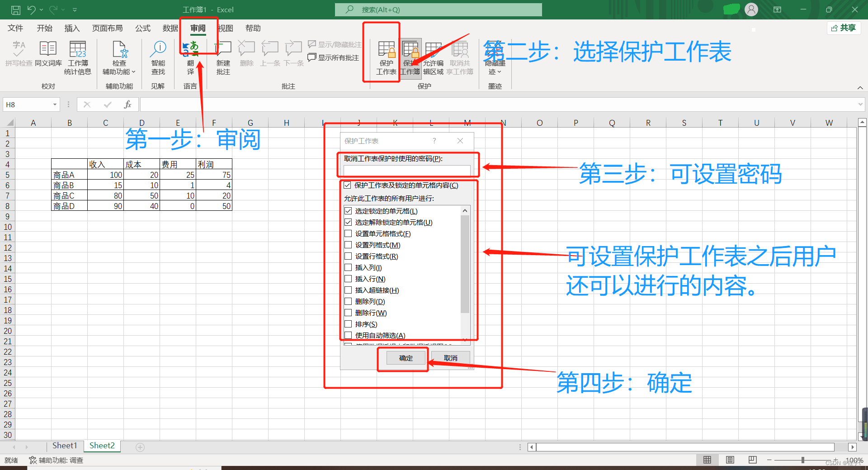
Task: Open the 开始 tab
Action: (x=45, y=28)
